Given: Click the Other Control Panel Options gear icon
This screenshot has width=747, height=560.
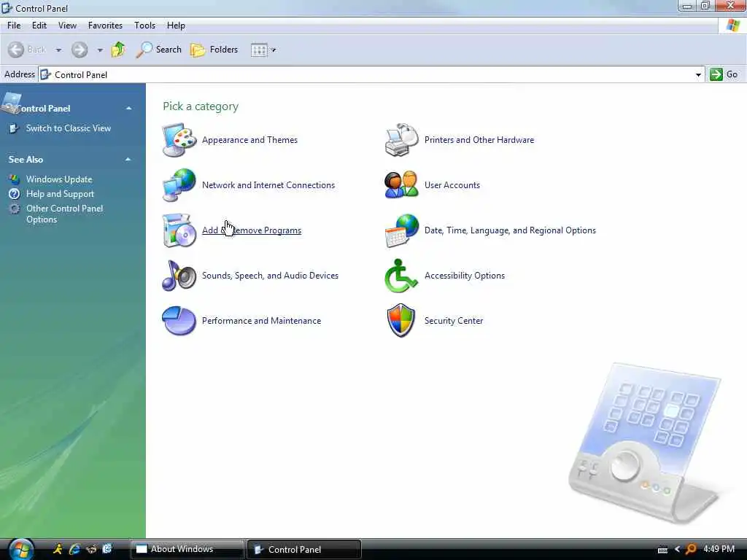Looking at the screenshot, I should (15, 209).
